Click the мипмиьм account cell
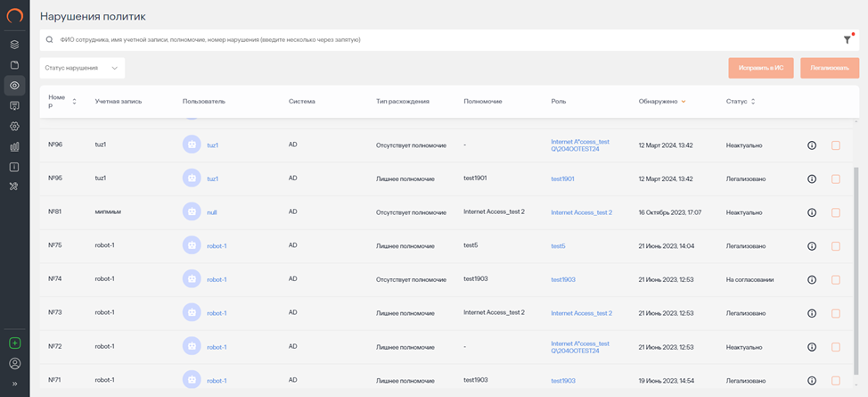 [x=108, y=212]
